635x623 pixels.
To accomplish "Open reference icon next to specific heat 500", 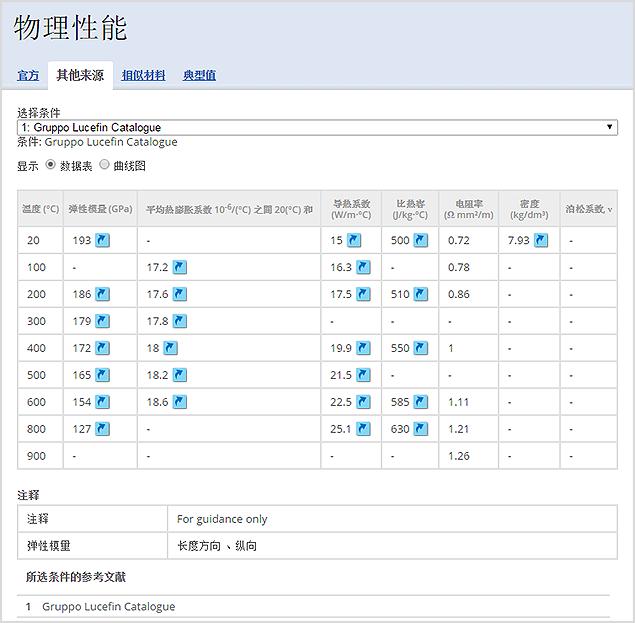I will [421, 240].
